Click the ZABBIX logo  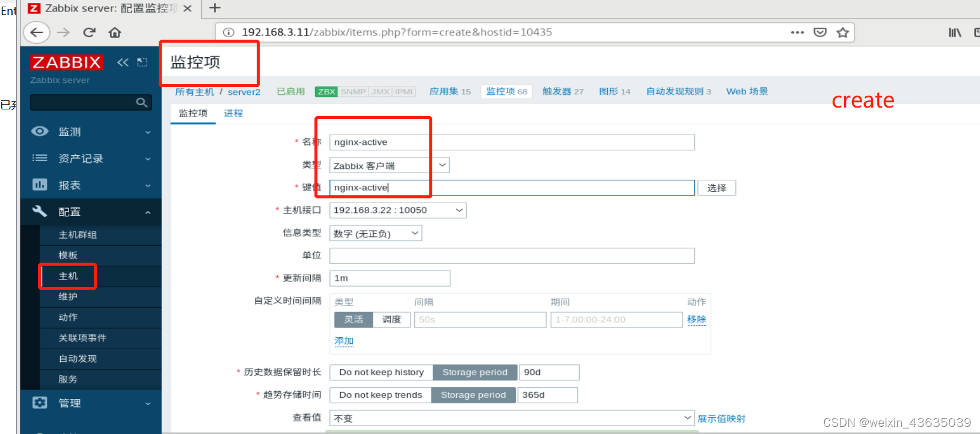pyautogui.click(x=67, y=63)
